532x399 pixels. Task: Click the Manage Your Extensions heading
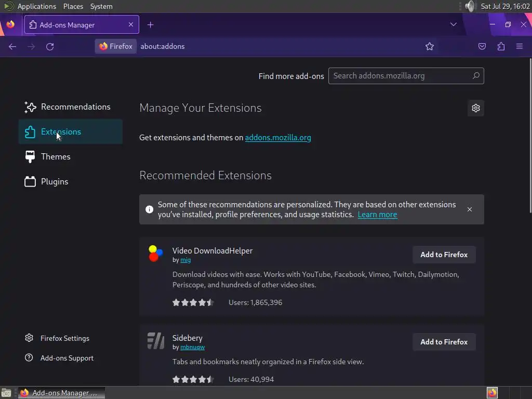[x=201, y=108]
